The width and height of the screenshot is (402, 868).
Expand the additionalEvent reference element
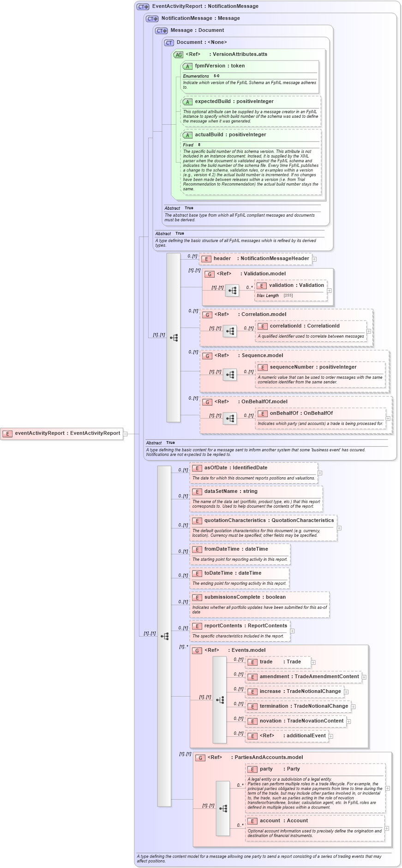click(331, 736)
